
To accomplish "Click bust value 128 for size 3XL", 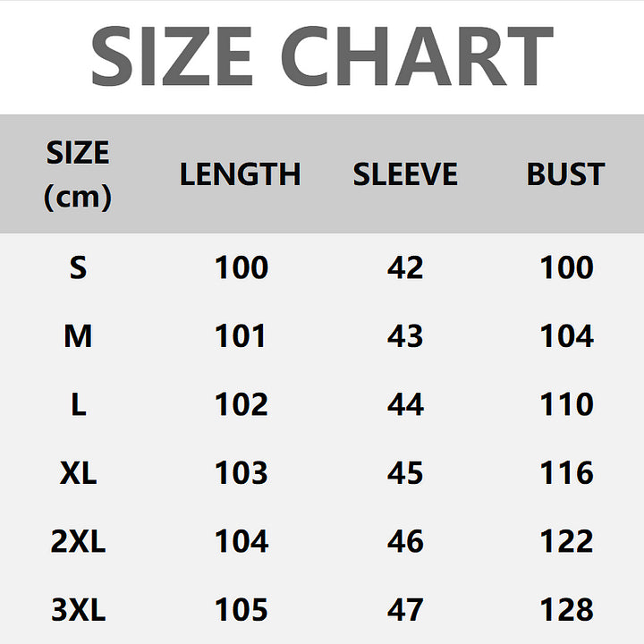I will click(x=566, y=610).
